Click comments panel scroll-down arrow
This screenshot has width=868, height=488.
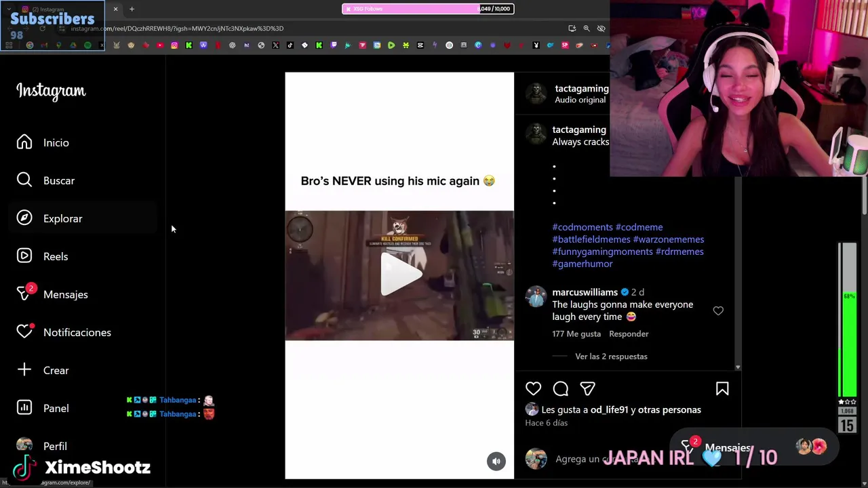pyautogui.click(x=738, y=367)
